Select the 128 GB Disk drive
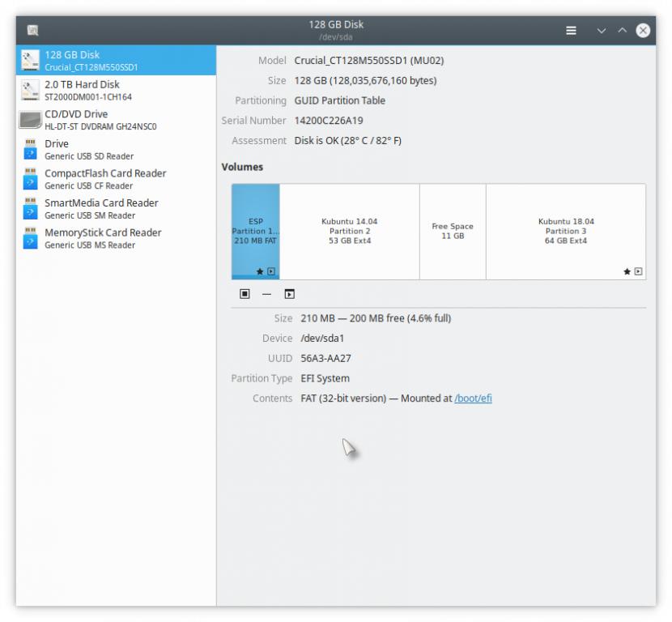Image resolution: width=672 pixels, height=622 pixels. [116, 61]
